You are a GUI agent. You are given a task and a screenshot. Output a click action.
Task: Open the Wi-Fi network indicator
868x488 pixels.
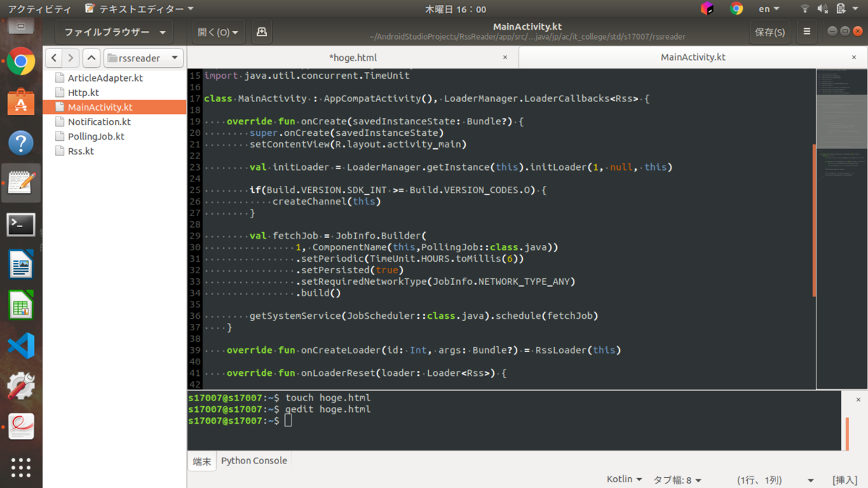(804, 9)
